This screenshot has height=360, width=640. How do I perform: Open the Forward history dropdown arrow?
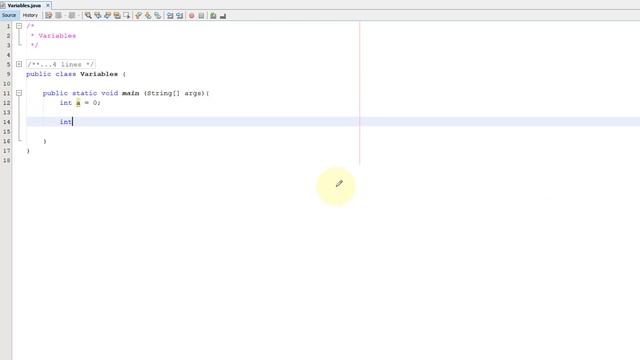point(78,16)
